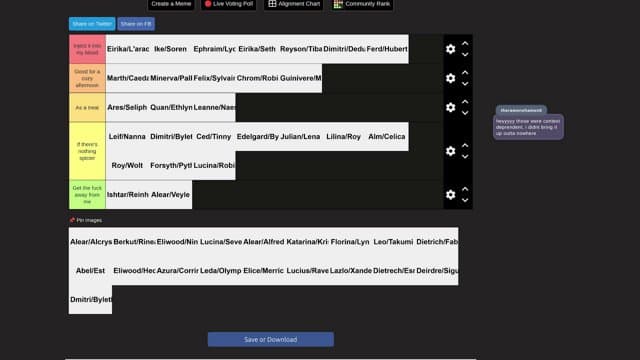
Task: View the Community Rank
Action: click(x=362, y=4)
